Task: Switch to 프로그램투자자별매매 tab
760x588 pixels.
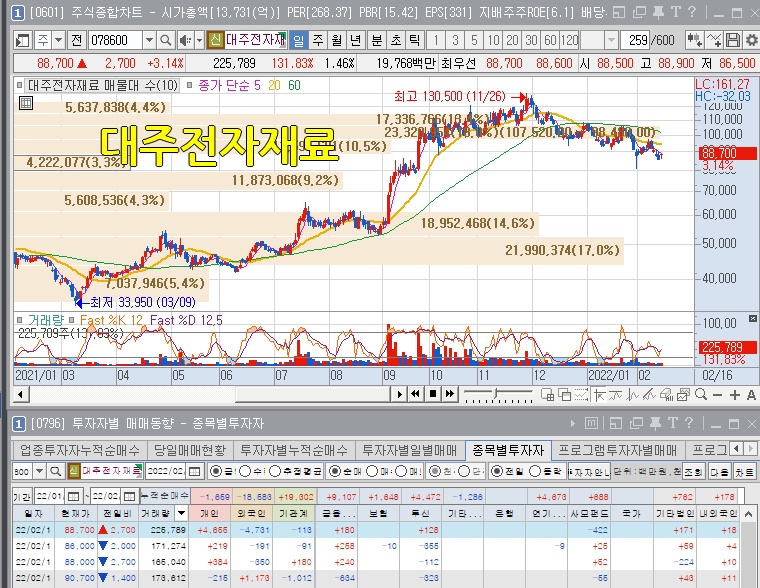Action: (x=617, y=450)
